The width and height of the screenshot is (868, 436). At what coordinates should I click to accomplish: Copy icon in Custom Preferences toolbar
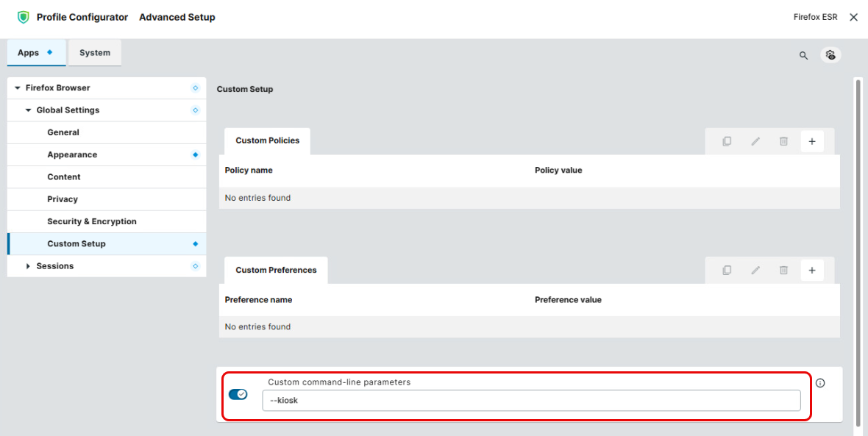727,270
